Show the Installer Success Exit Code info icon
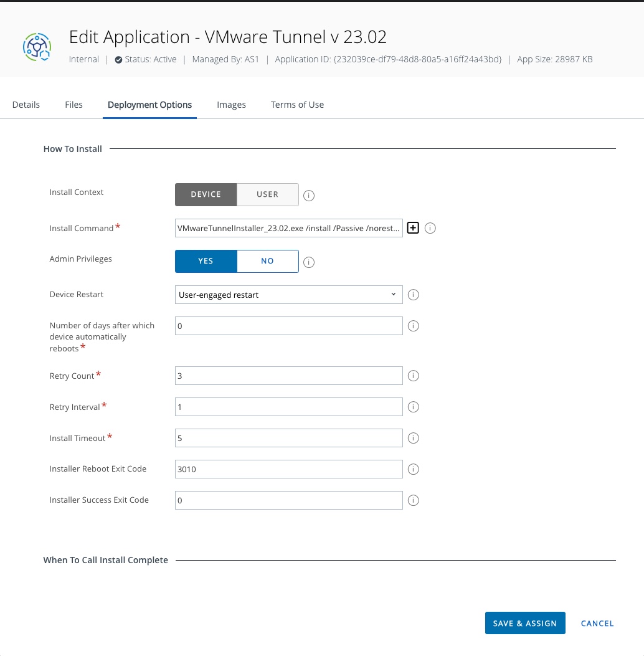644x656 pixels. 413,500
